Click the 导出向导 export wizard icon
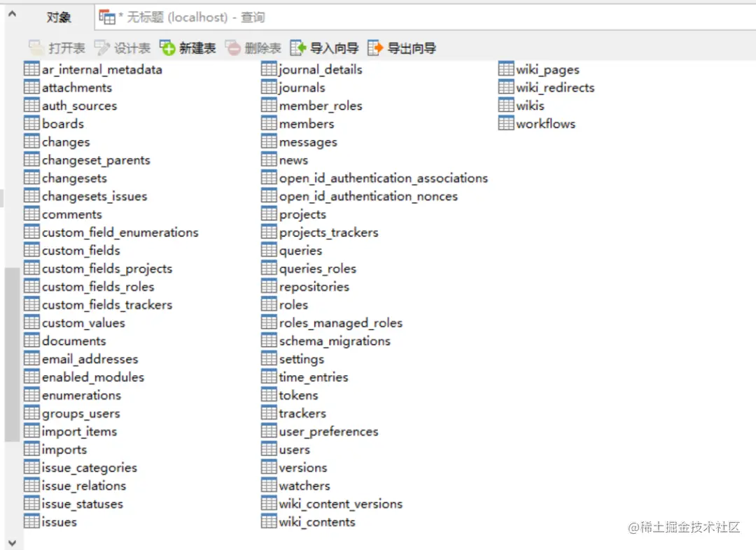This screenshot has height=550, width=756. point(375,48)
